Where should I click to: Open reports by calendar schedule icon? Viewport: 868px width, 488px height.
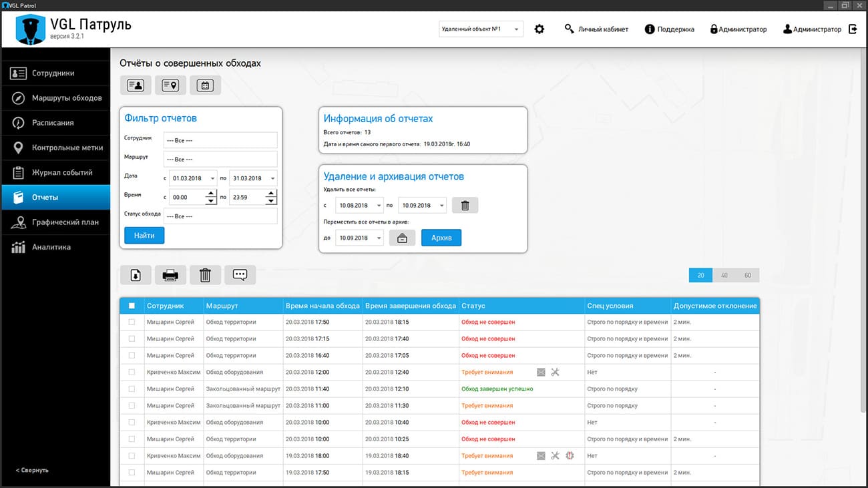click(x=205, y=85)
